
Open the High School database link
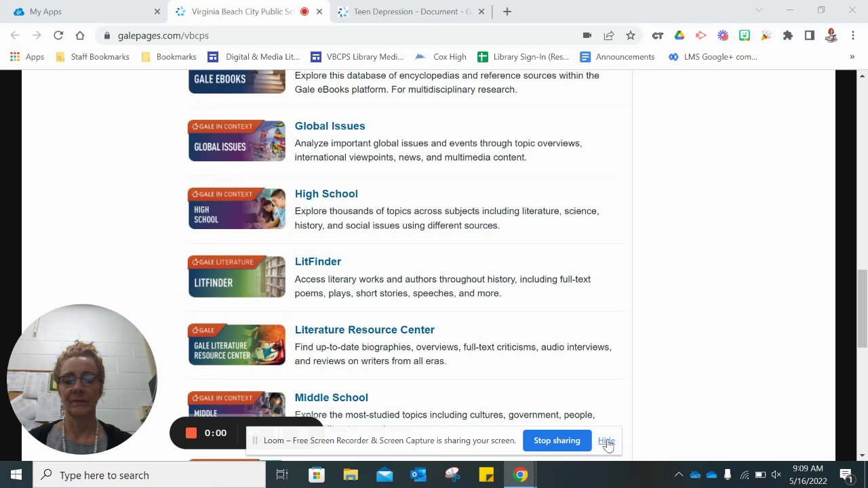click(x=326, y=194)
